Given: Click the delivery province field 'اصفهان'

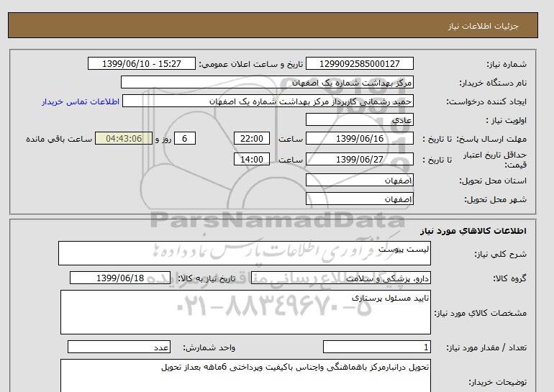Looking at the screenshot, I should point(359,180).
